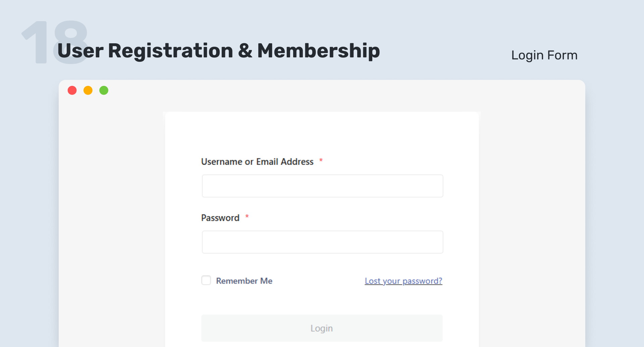Screen dimensions: 644x347
Task: Enable the Remember Me checkbox
Action: coord(206,280)
